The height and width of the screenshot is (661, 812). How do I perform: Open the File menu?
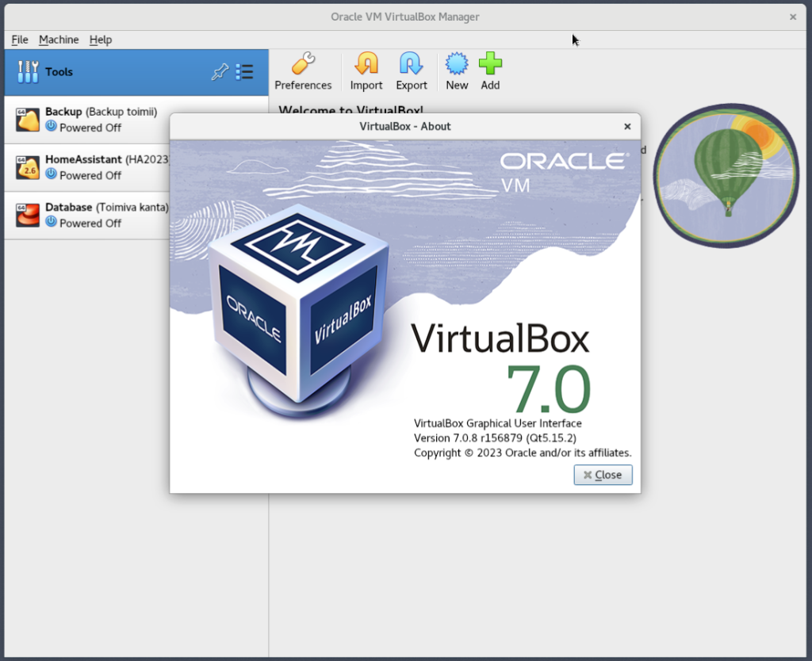(x=20, y=40)
